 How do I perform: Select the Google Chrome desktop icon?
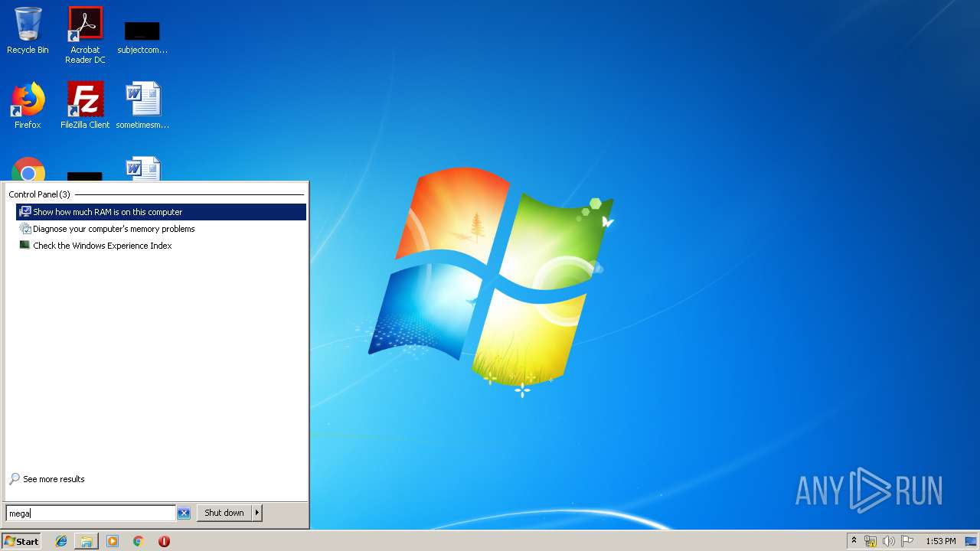(28, 169)
